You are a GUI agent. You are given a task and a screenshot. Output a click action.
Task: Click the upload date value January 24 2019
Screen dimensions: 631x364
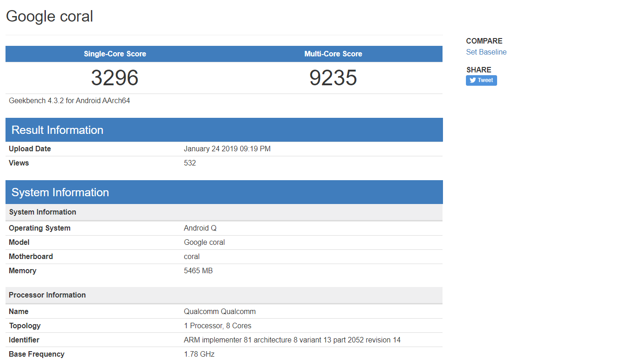pos(227,149)
